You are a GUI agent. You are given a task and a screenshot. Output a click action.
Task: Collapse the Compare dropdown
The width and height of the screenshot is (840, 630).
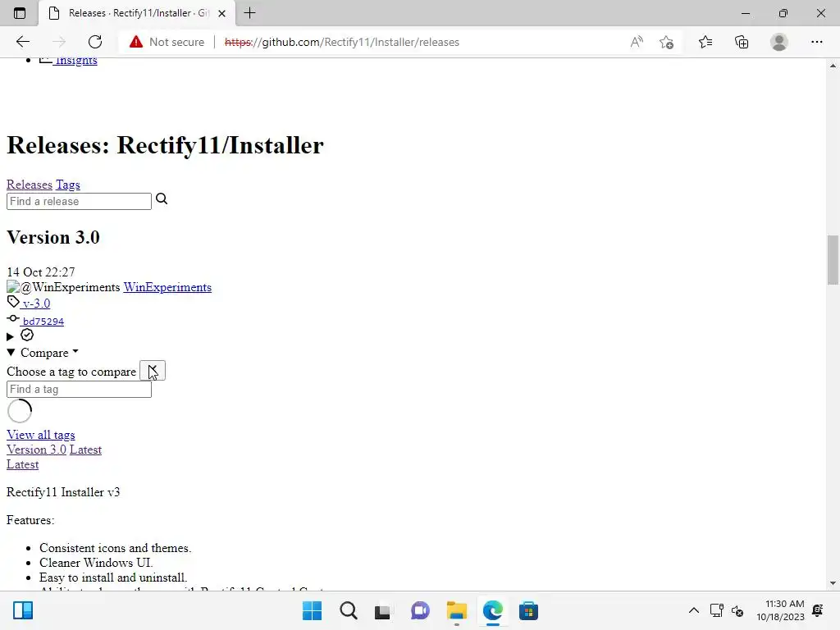(43, 353)
